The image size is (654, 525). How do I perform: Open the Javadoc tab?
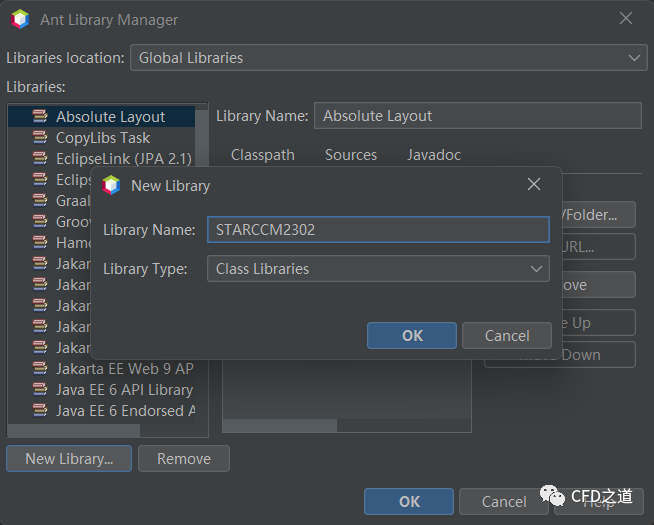pos(434,155)
